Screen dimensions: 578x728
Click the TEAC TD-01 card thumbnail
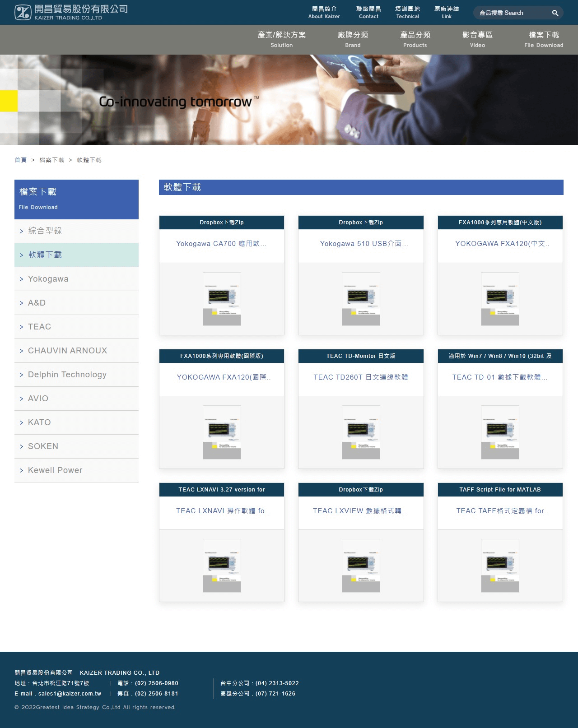[500, 432]
